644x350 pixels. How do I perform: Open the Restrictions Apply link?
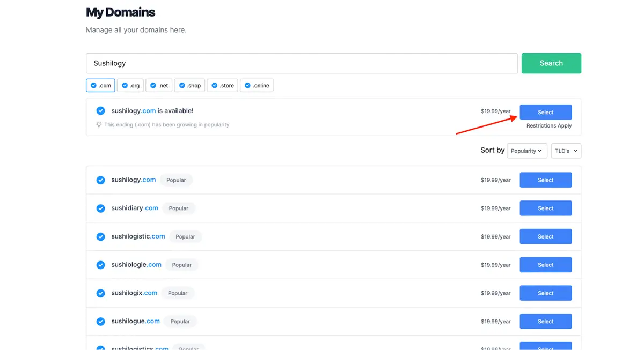point(548,125)
